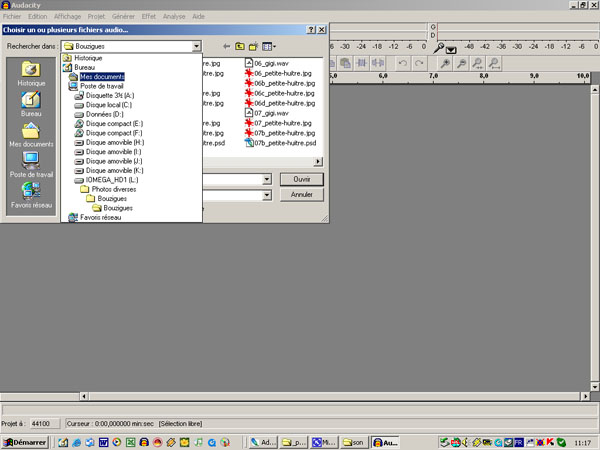600x450 pixels.
Task: Click the Redo arrow icon
Action: (419, 63)
